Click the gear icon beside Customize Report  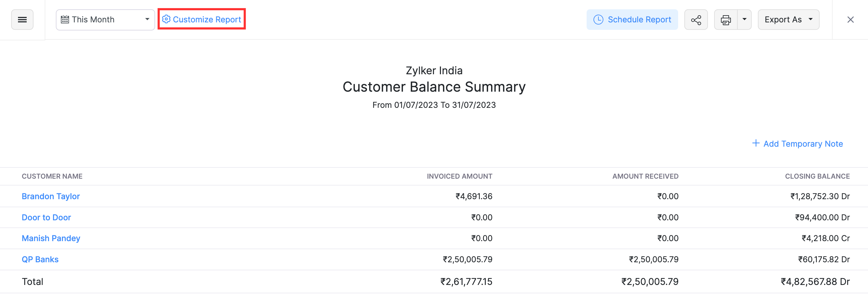[166, 19]
